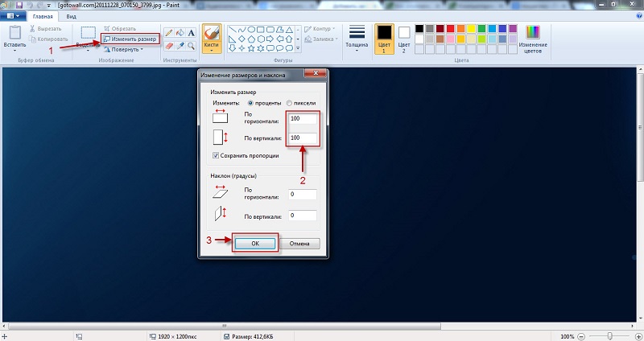
Task: Toggle the Сохранить пропорции checkbox
Action: (216, 155)
